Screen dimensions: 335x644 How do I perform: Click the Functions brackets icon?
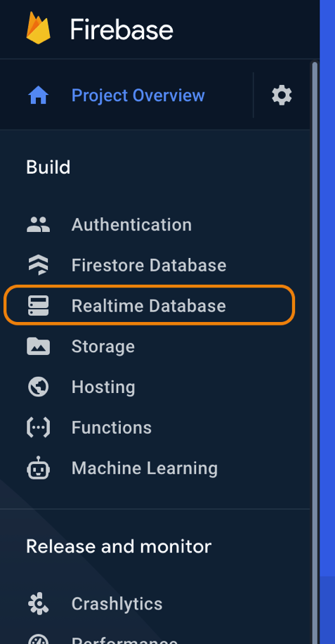(38, 427)
